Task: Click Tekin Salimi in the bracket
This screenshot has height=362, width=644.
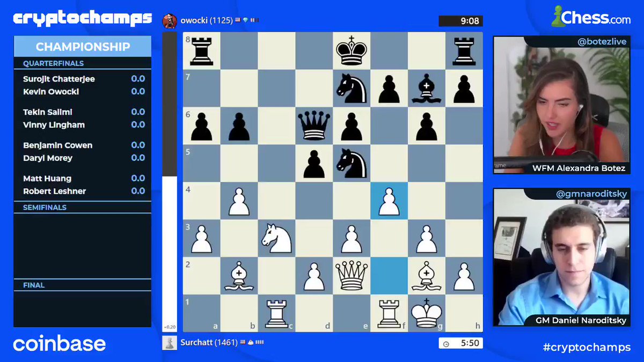Action: (48, 112)
